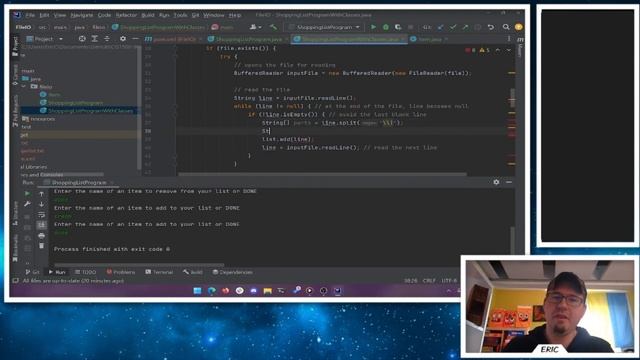Open the Build tool window button
This screenshot has height=360, width=640.
193,272
